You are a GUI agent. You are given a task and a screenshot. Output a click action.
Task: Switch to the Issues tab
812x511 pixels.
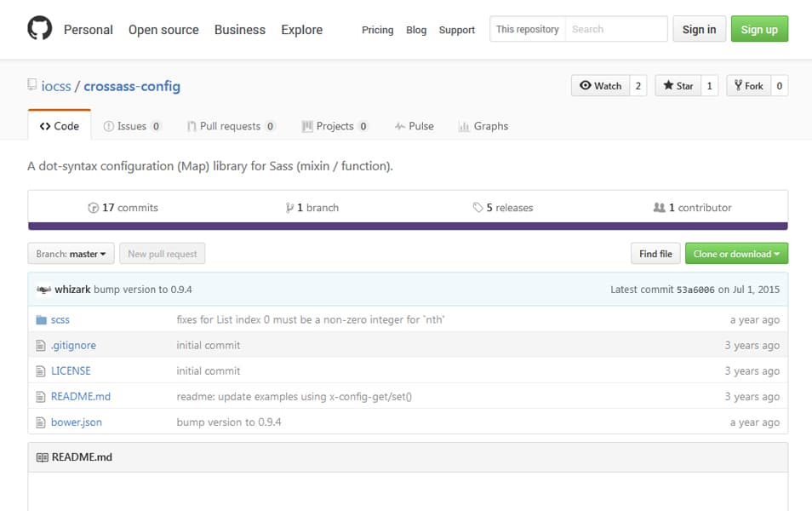click(132, 126)
